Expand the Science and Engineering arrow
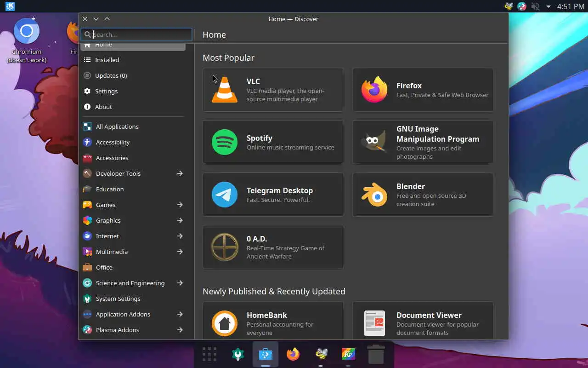588x368 pixels. 180,283
